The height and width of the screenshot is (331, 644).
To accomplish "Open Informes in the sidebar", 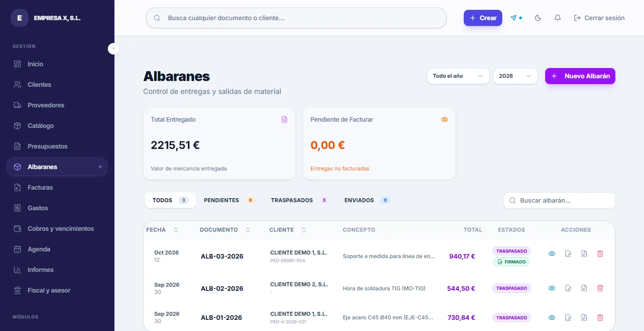I will coord(57,270).
